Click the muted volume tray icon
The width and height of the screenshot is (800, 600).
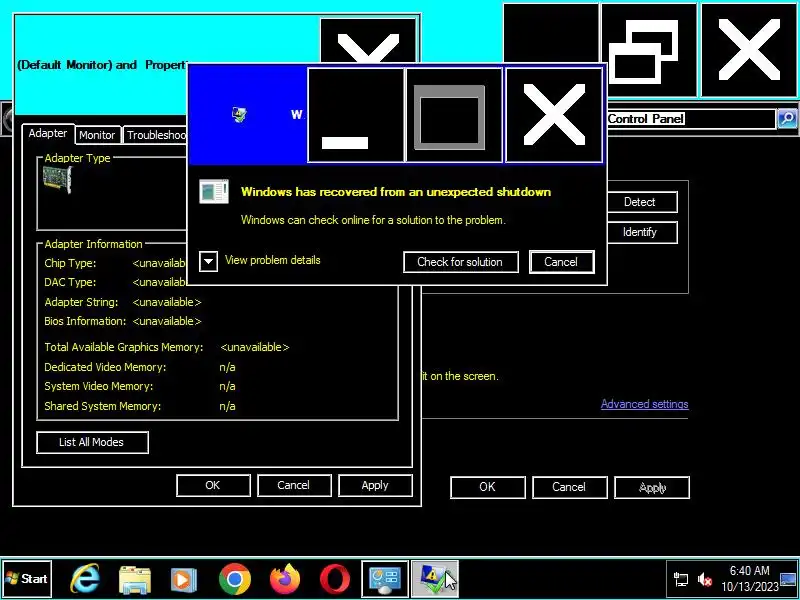(x=705, y=579)
